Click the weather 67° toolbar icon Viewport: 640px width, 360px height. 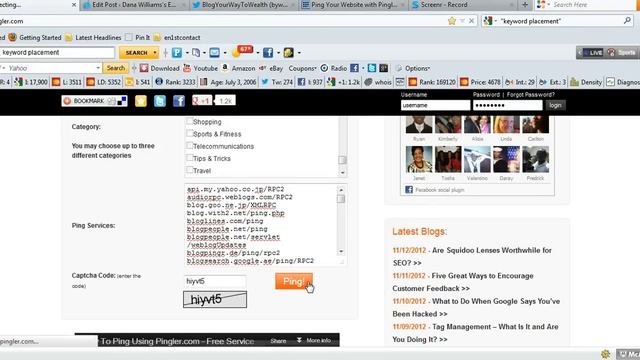click(242, 51)
